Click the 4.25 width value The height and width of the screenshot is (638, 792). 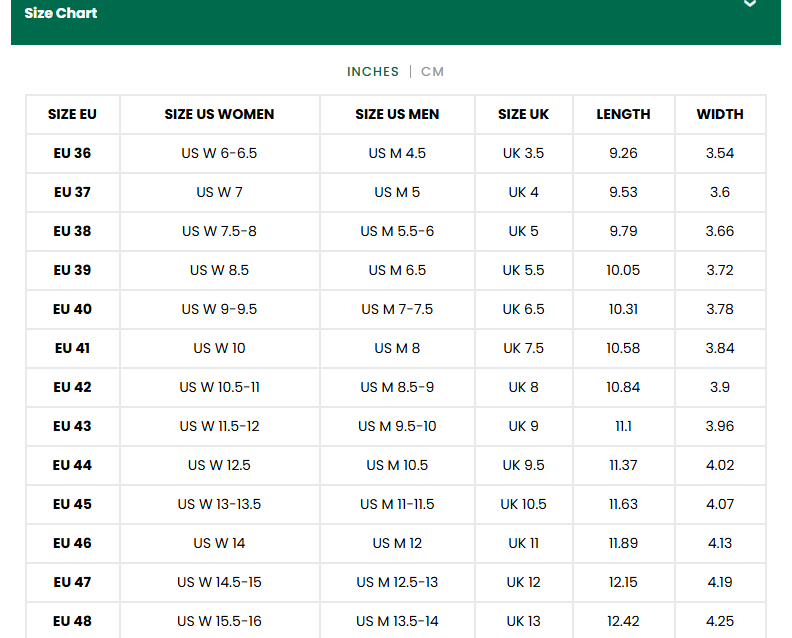click(720, 621)
